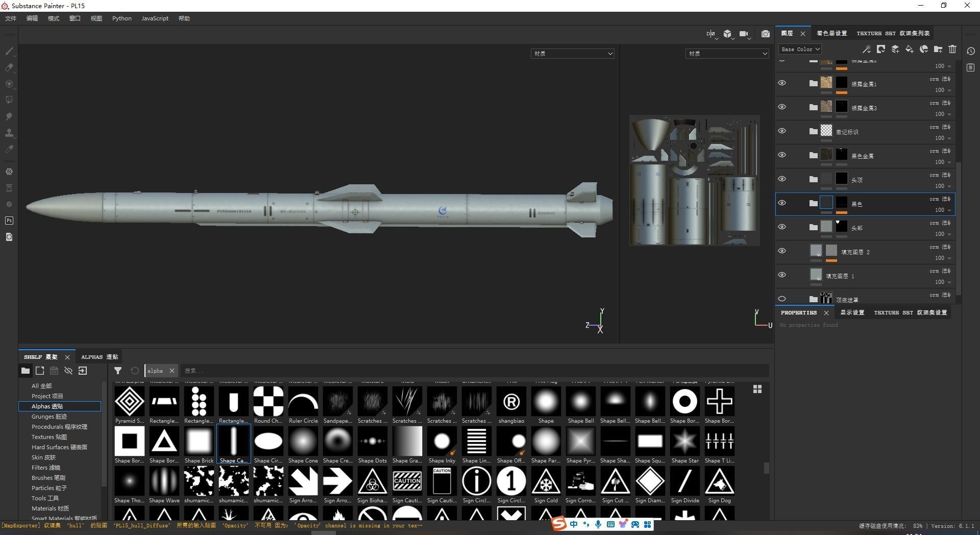Open opacity dropdown of 裸露金属3 layer
980x535 pixels.
[943, 114]
